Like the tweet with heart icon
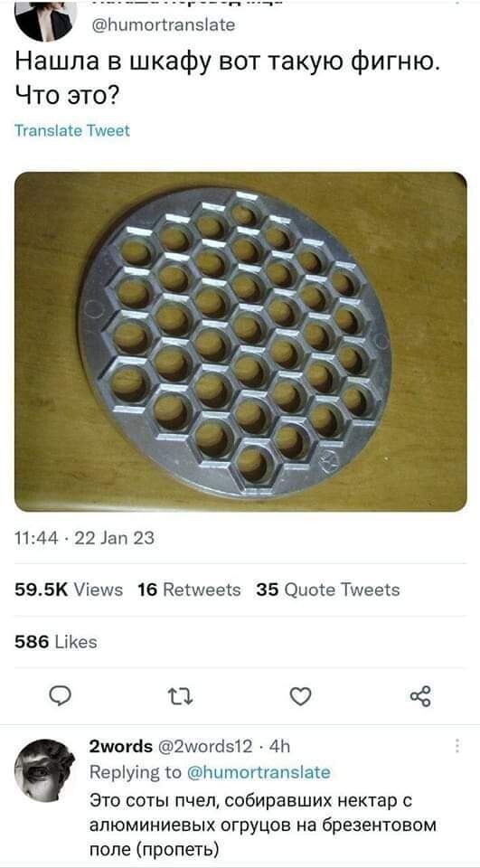 (x=301, y=696)
